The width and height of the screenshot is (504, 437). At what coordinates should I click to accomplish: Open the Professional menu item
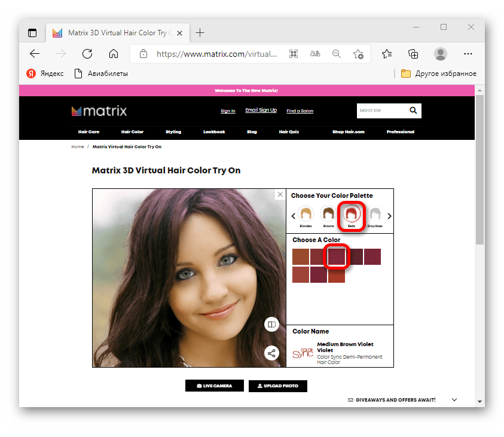[401, 132]
